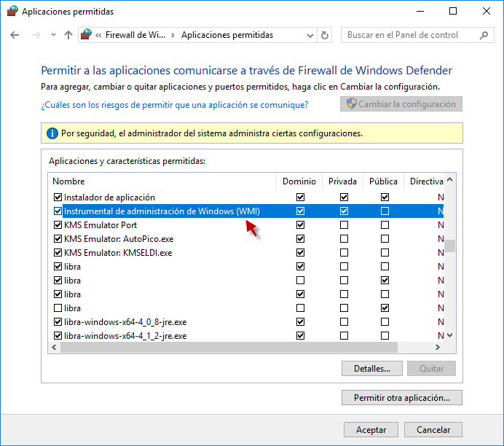Viewport: 504px width, 446px height.
Task: Confirm with the Aceptar button
Action: pos(371,429)
